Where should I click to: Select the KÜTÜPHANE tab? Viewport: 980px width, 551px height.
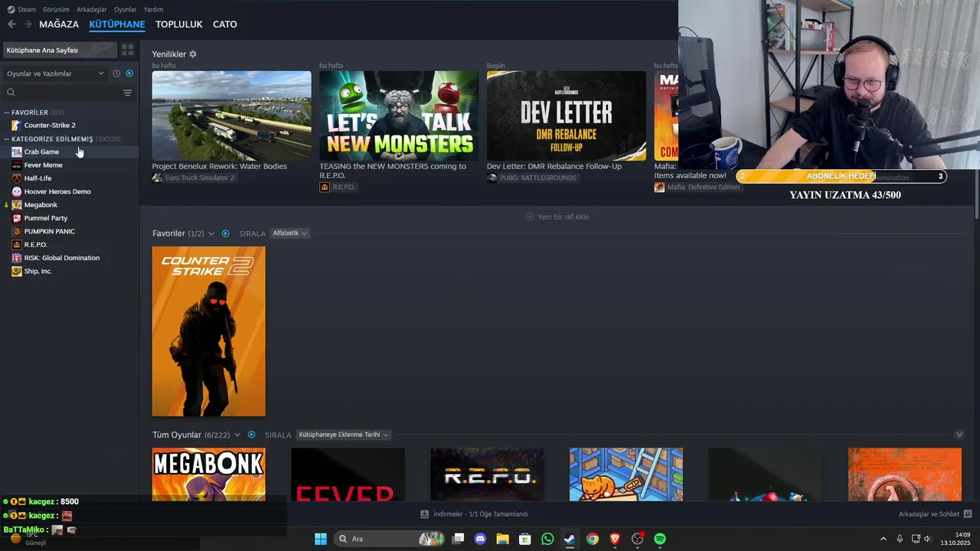click(117, 24)
